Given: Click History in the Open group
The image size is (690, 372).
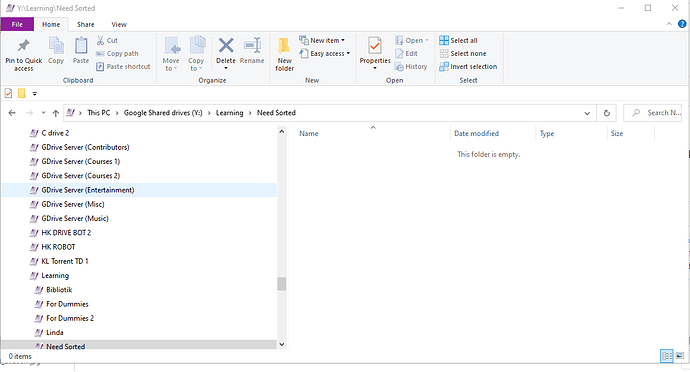Looking at the screenshot, I should 411,66.
